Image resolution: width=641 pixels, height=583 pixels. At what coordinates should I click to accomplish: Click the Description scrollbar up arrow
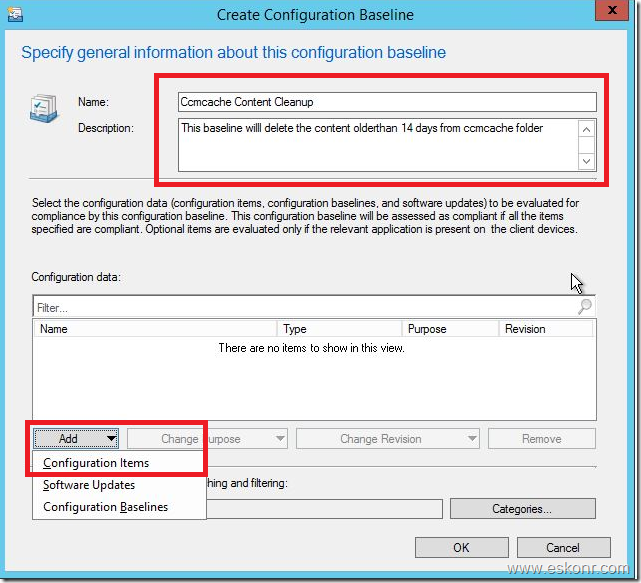[x=586, y=130]
